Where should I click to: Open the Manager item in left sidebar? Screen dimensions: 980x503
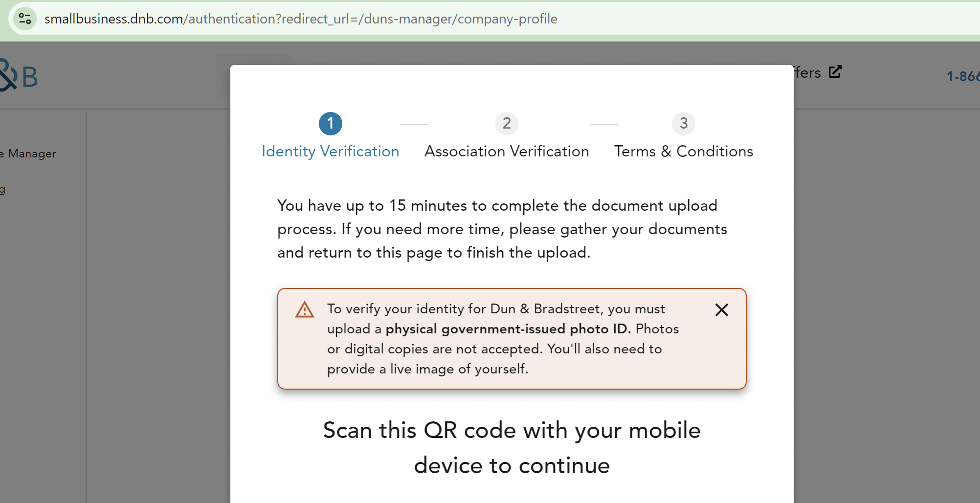pos(29,153)
